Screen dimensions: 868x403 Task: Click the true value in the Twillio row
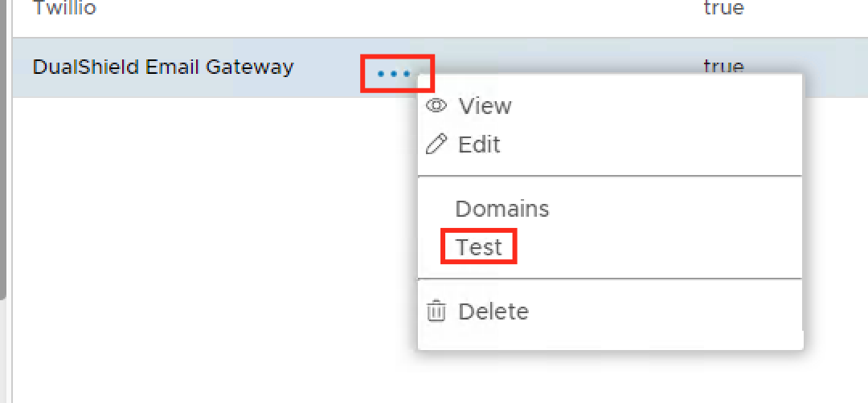tap(723, 8)
